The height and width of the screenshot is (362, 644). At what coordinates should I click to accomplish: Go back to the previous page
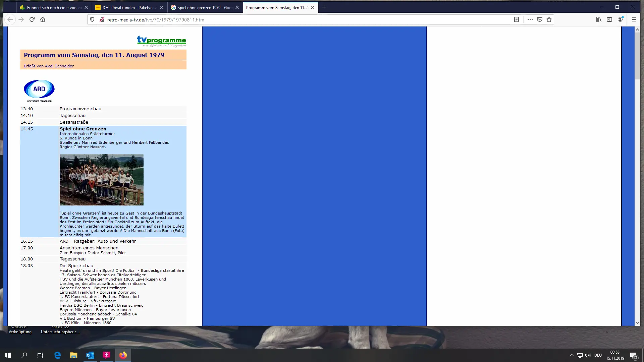click(x=10, y=19)
